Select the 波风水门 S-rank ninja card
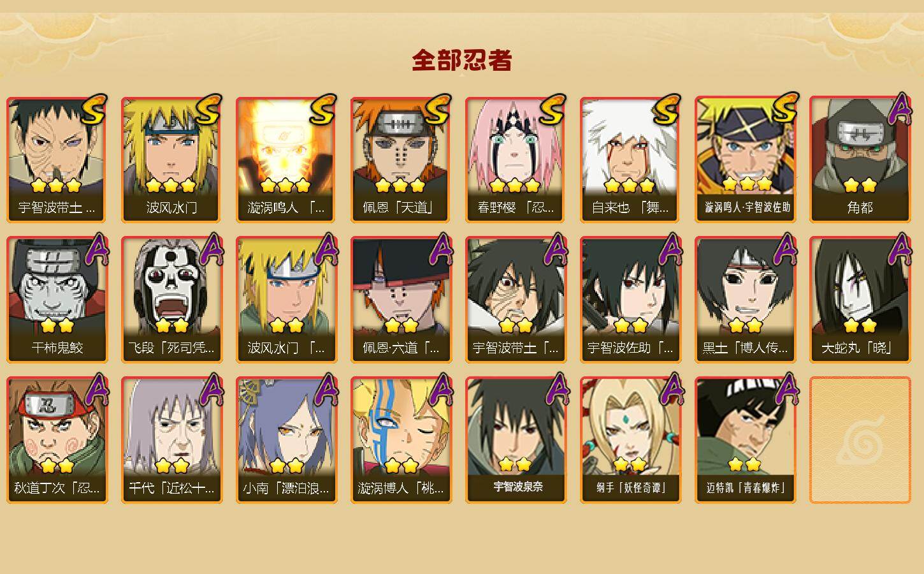The image size is (924, 574). (171, 159)
